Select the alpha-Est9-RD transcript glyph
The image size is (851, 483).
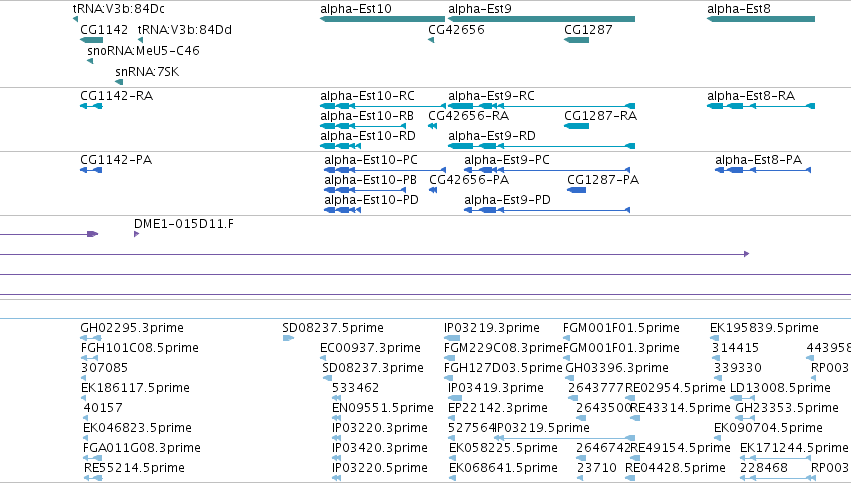click(541, 146)
